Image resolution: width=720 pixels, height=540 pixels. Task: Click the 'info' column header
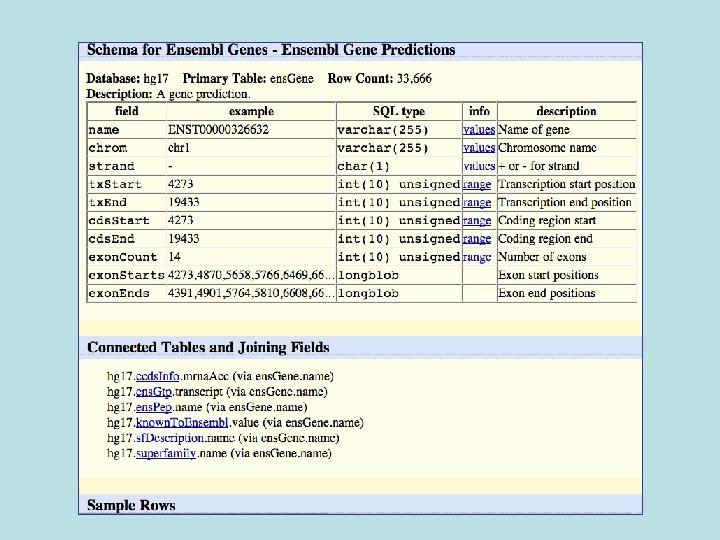pyautogui.click(x=479, y=111)
